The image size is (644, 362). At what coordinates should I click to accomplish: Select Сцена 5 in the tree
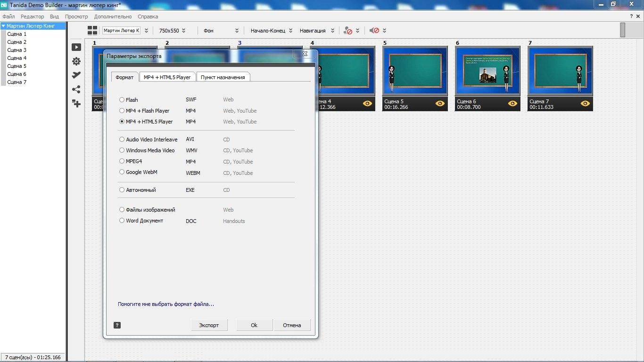(17, 66)
